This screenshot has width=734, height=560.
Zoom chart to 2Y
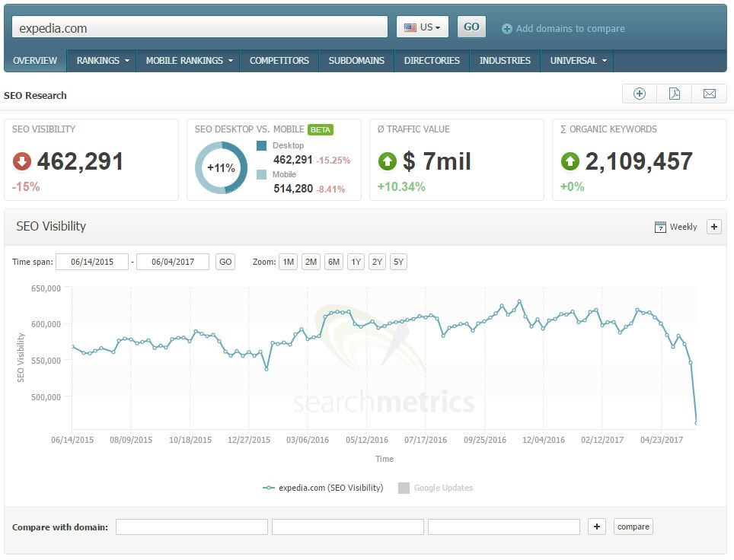[378, 262]
